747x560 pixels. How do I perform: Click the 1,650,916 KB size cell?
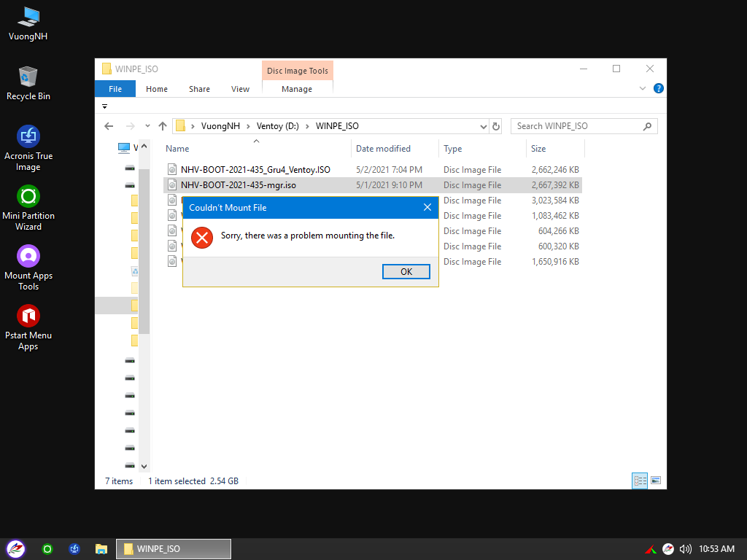pyautogui.click(x=555, y=262)
